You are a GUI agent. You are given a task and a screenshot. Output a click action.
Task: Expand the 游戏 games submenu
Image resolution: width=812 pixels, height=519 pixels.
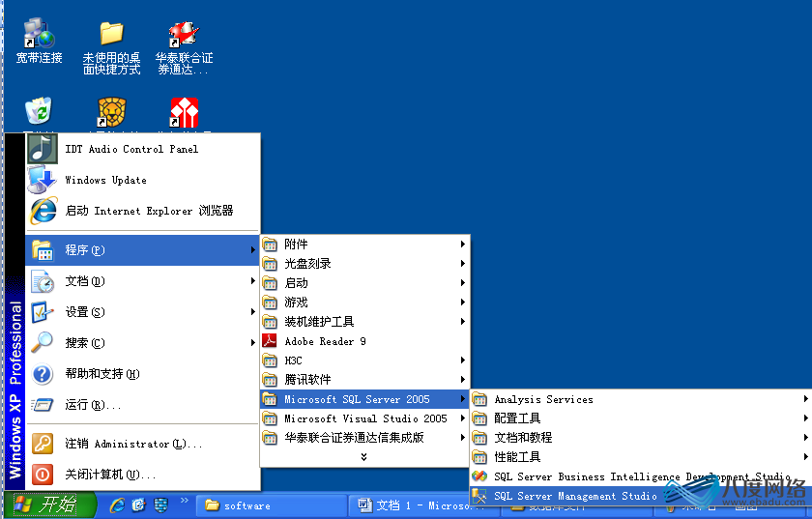pyautogui.click(x=365, y=302)
